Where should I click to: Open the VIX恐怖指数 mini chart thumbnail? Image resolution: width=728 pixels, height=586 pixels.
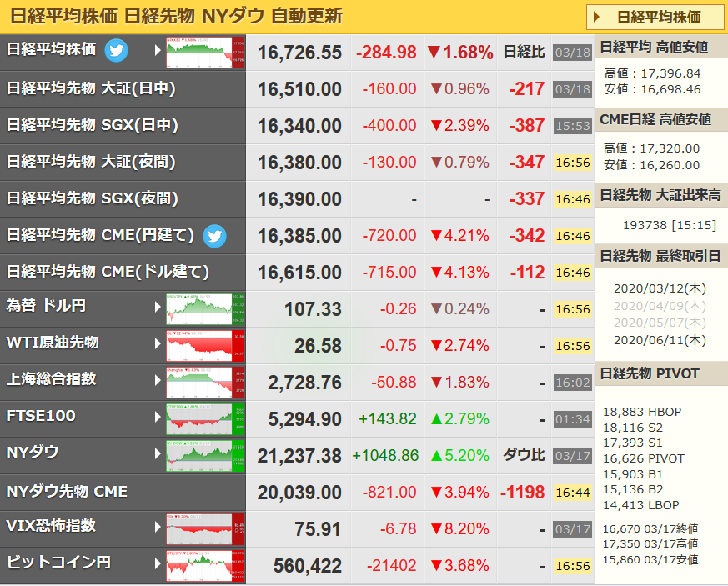[205, 529]
